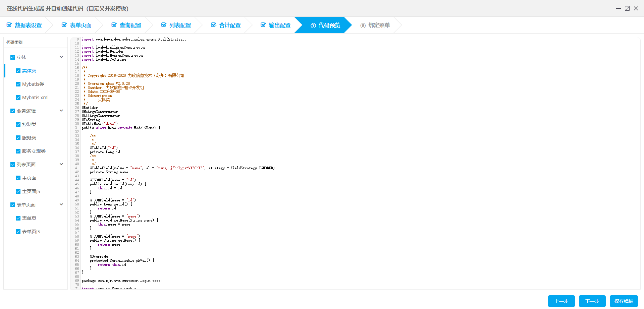This screenshot has width=644, height=309.
Task: Uncheck the 主页面JS checkbox
Action: 18,191
